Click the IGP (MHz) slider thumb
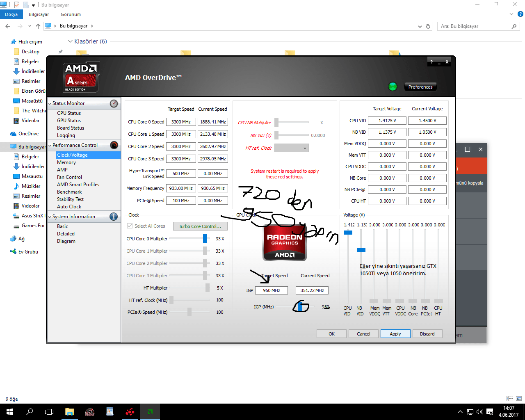Screen dimensions: 525x420 point(301,306)
